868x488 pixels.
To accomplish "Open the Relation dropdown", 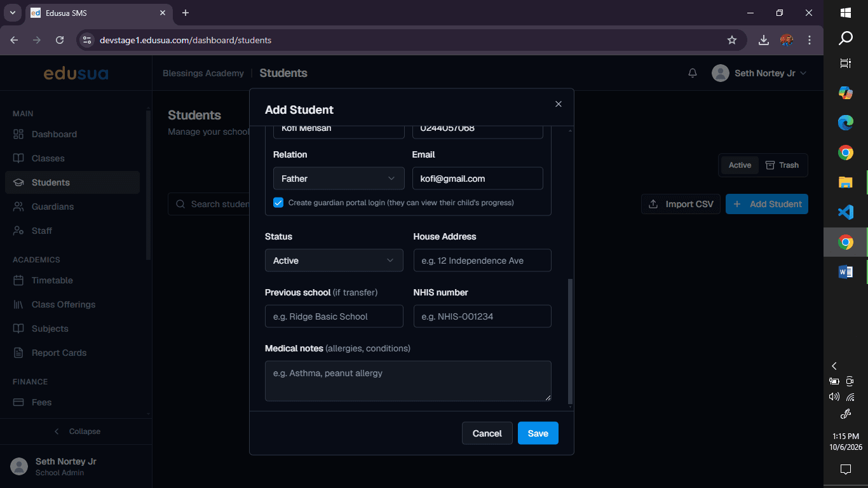I will pyautogui.click(x=339, y=179).
